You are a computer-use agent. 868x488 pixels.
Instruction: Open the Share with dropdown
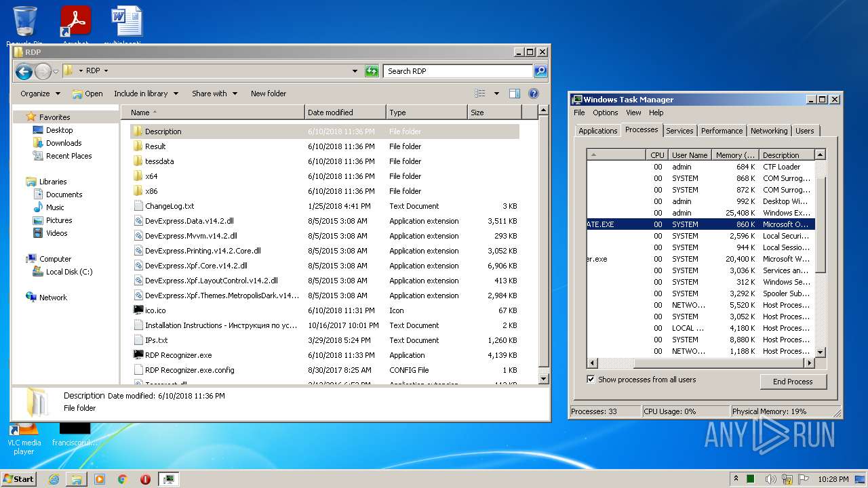coord(214,94)
